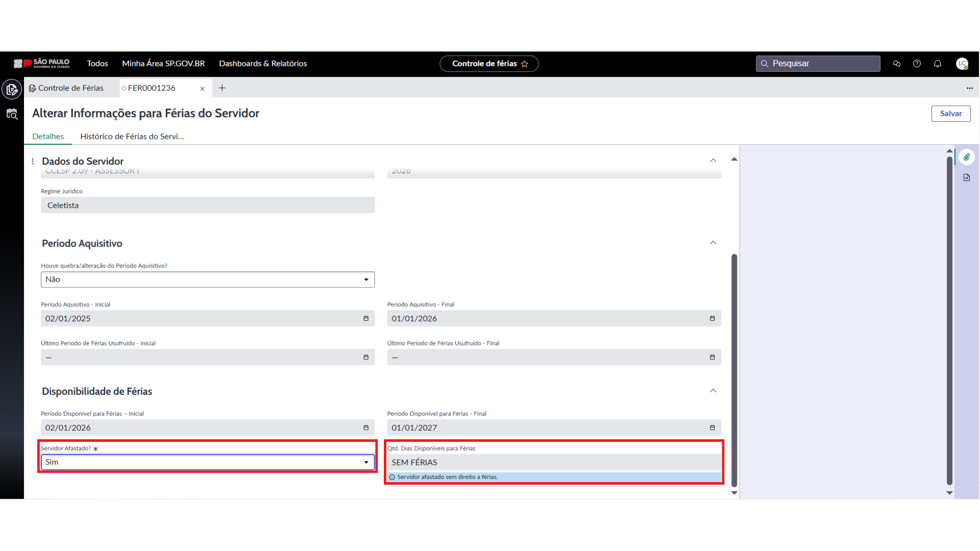Collapse the Disponibilidade de Férias section

713,391
